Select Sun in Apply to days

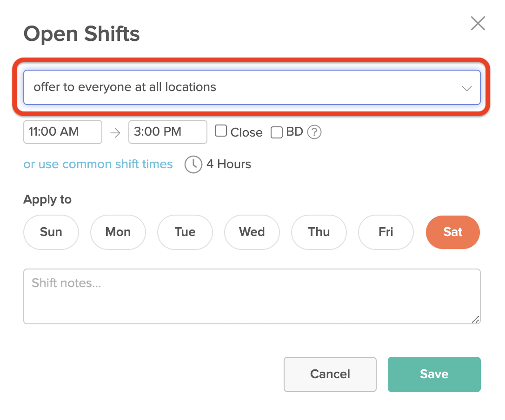[51, 232]
